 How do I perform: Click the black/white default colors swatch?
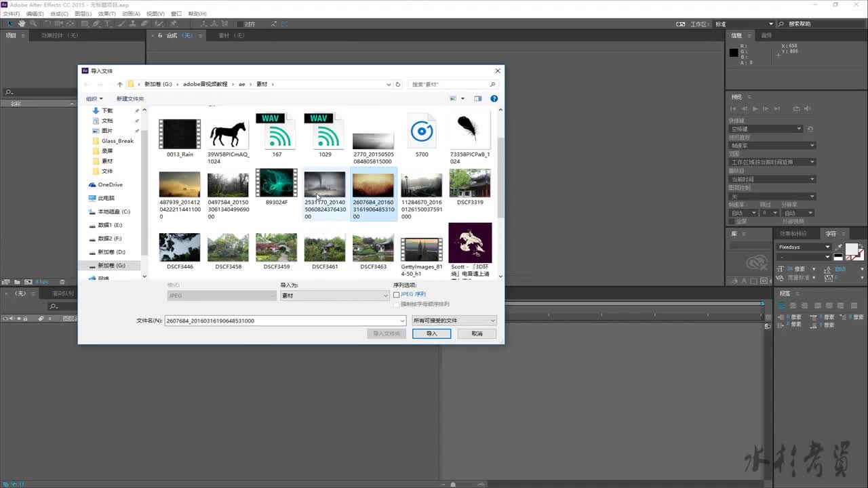point(838,257)
